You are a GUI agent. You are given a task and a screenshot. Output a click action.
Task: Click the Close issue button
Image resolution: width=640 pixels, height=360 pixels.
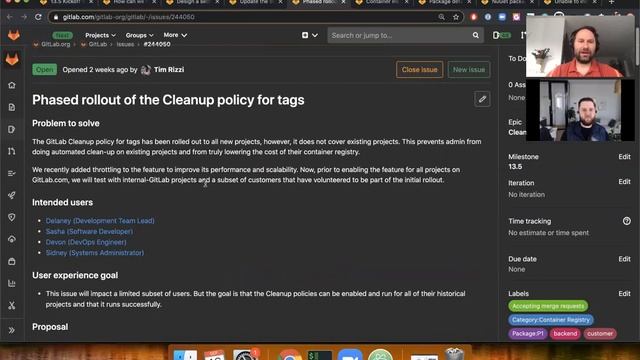419,70
